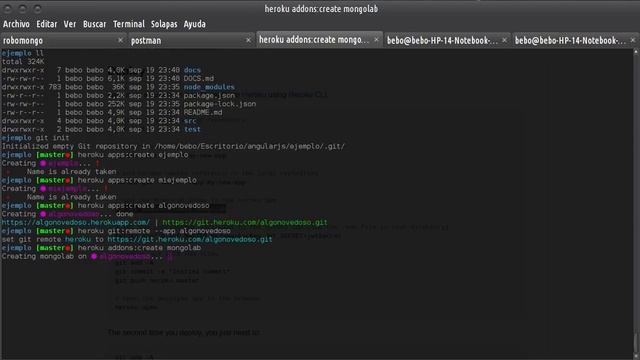Click the third window control button in title bar

38,9
